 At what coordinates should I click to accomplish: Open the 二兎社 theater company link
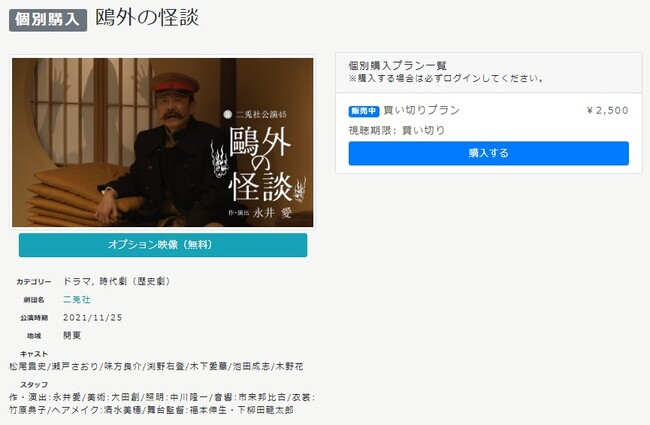(77, 299)
